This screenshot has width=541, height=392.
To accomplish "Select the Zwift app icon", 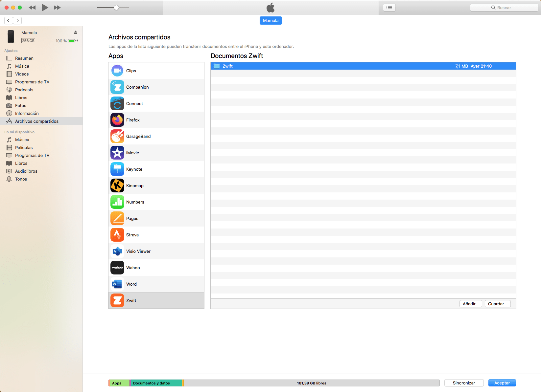I will (x=117, y=300).
